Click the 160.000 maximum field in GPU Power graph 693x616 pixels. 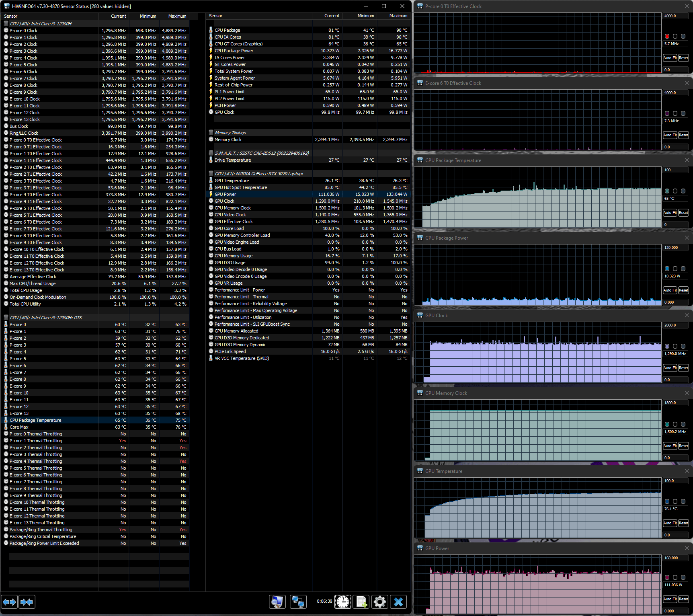676,558
